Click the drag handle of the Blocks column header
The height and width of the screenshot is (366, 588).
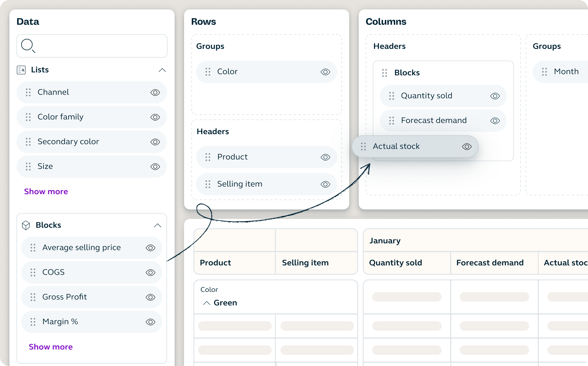tap(385, 73)
